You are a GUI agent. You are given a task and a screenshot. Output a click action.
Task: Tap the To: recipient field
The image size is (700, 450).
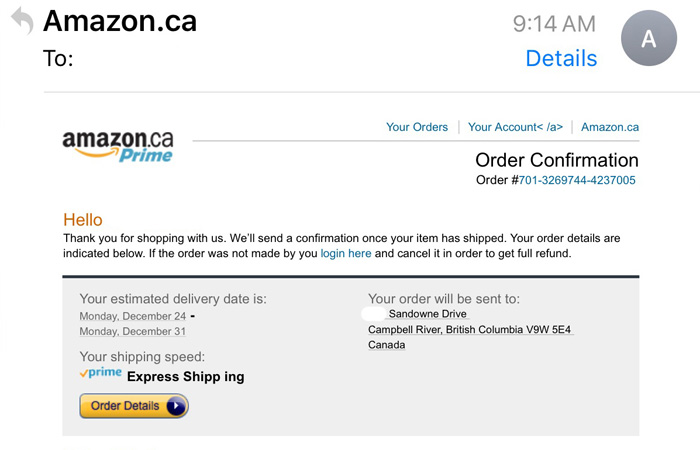58,58
